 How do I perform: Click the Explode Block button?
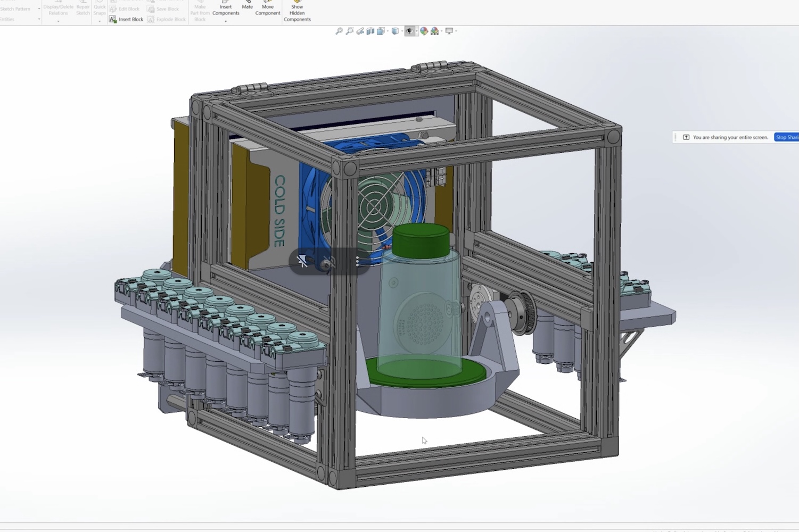pyautogui.click(x=167, y=19)
